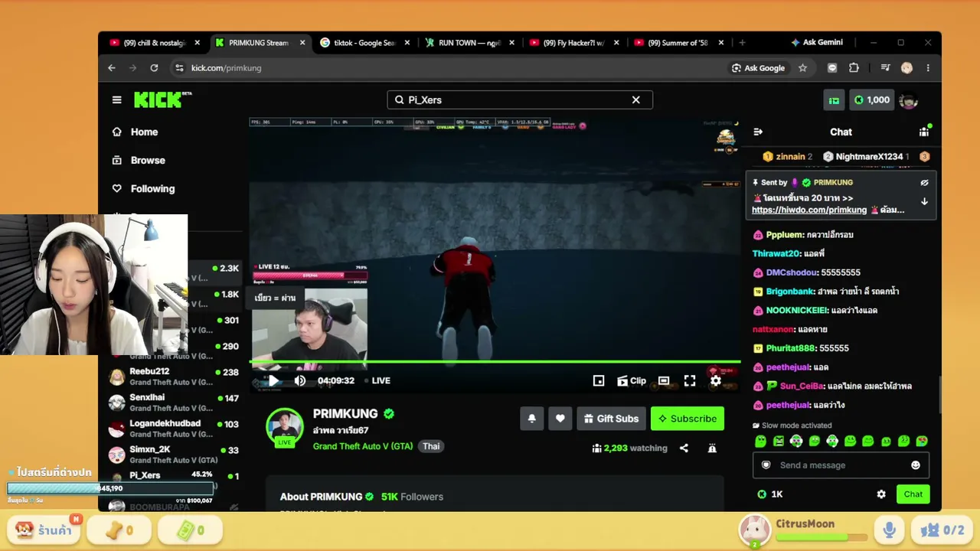Image resolution: width=980 pixels, height=551 pixels.
Task: Select the Thai language tag
Action: tap(431, 446)
